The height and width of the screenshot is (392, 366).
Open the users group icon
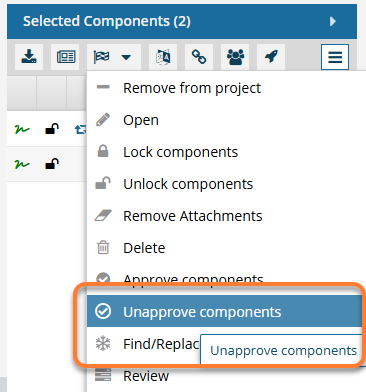coord(235,57)
